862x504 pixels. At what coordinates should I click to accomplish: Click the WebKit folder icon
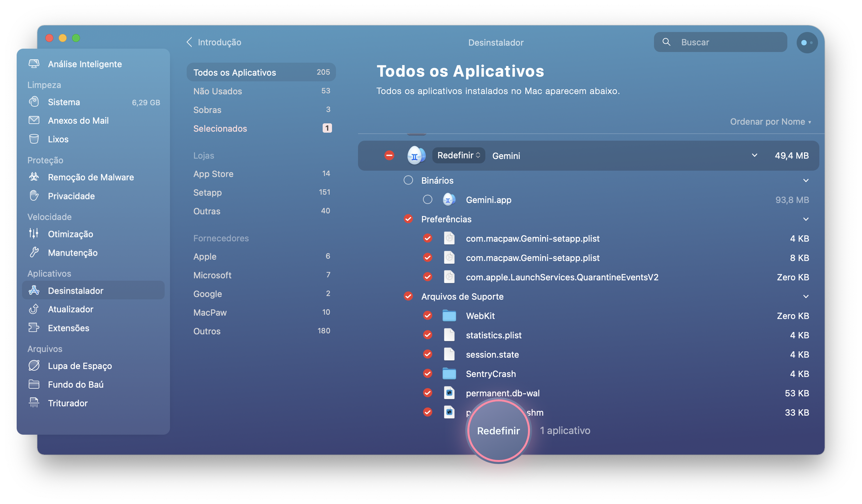pos(449,315)
